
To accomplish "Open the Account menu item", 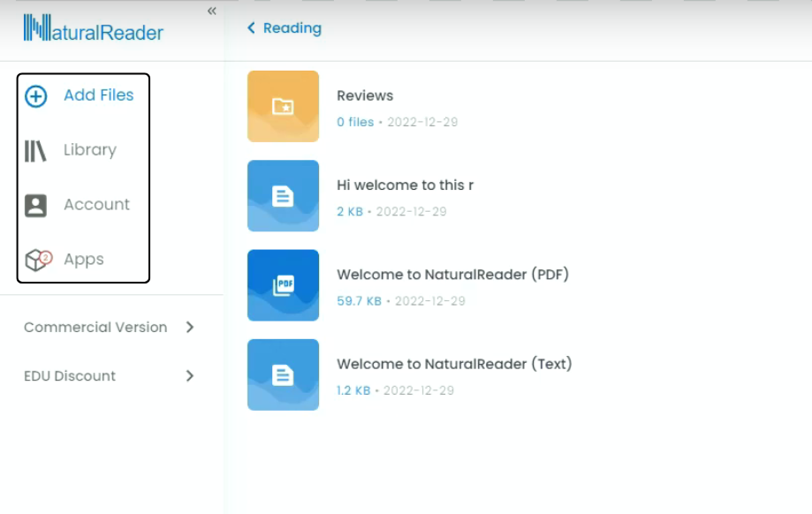I will [x=97, y=205].
